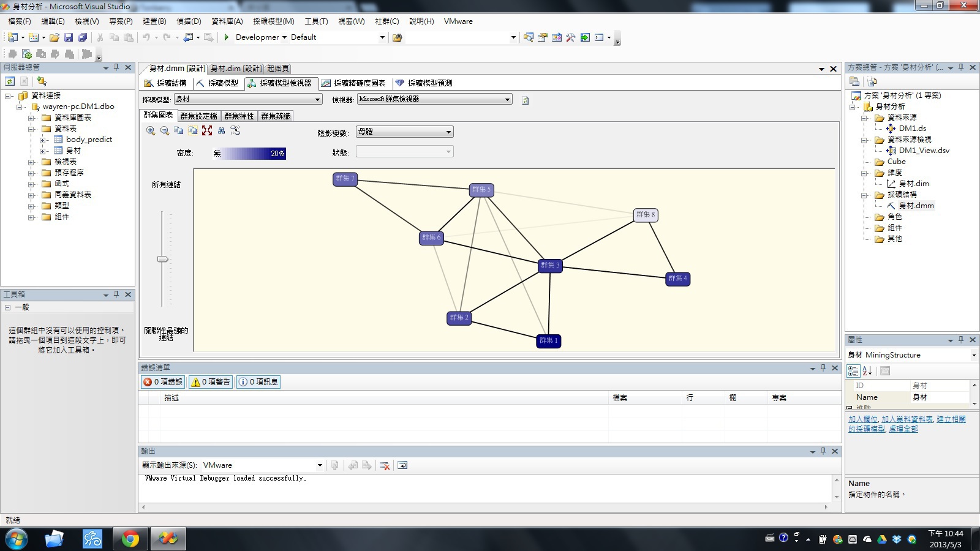The width and height of the screenshot is (980, 551).
Task: Click the 加入欄位 link
Action: (862, 419)
